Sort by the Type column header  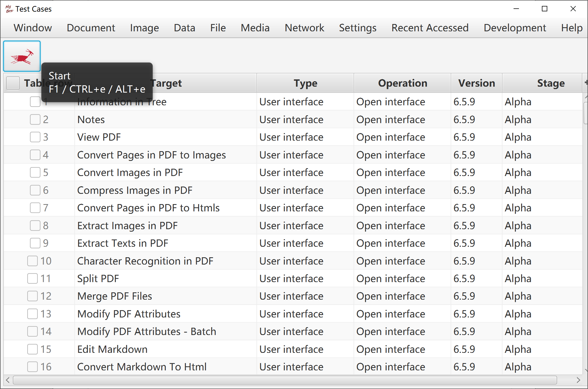click(305, 83)
